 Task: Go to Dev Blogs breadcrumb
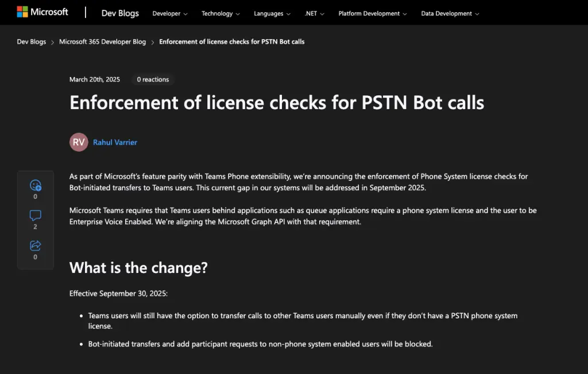coord(32,41)
